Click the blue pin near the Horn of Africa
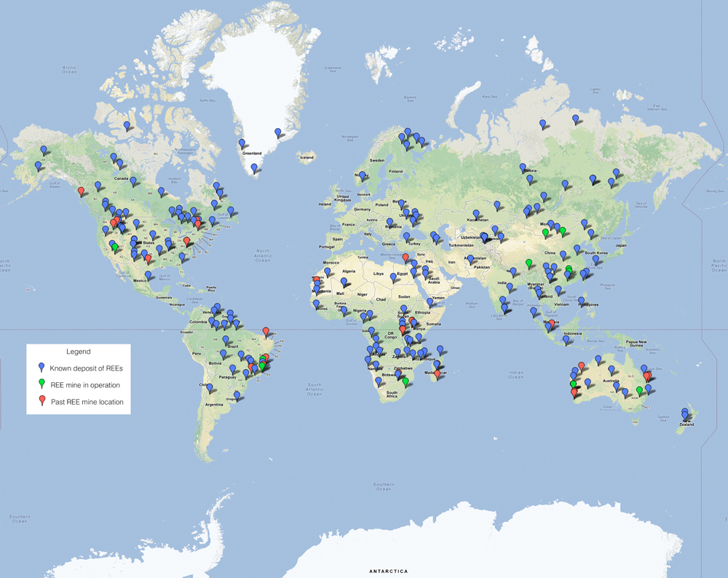The image size is (728, 578). [x=430, y=302]
